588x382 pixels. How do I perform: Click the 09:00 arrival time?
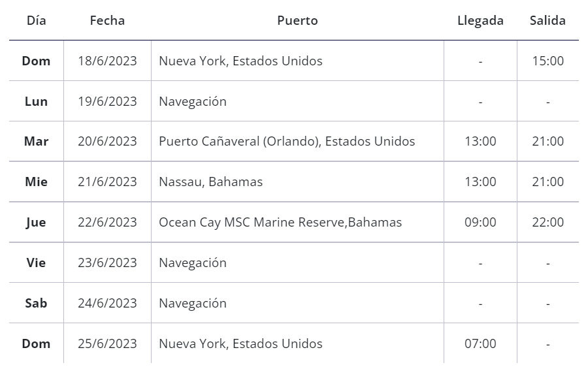(480, 222)
